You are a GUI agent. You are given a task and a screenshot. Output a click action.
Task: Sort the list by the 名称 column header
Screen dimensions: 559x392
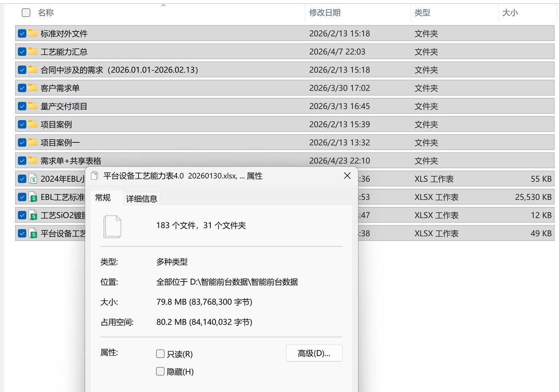(x=46, y=13)
